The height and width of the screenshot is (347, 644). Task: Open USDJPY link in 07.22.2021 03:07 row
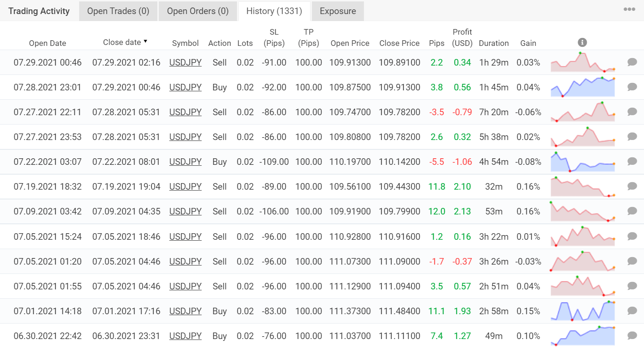point(185,162)
